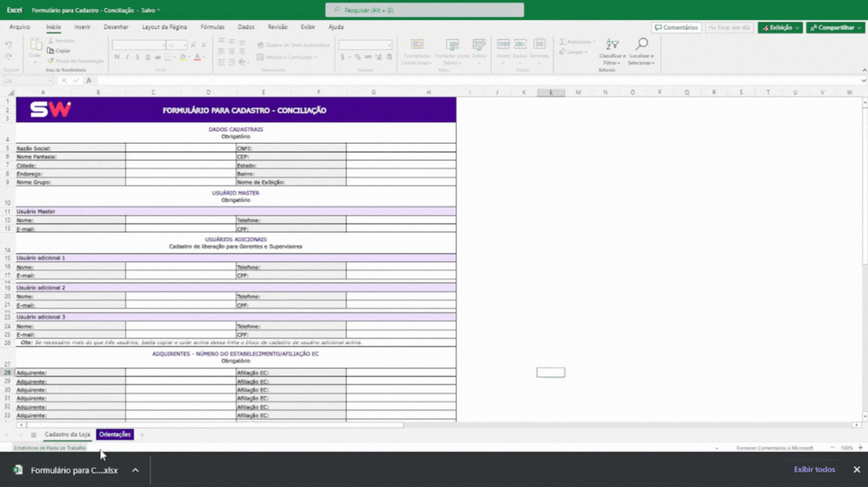Screen dimensions: 868x487
Task: Toggle Quebra de Texto Automática
Action: click(293, 44)
